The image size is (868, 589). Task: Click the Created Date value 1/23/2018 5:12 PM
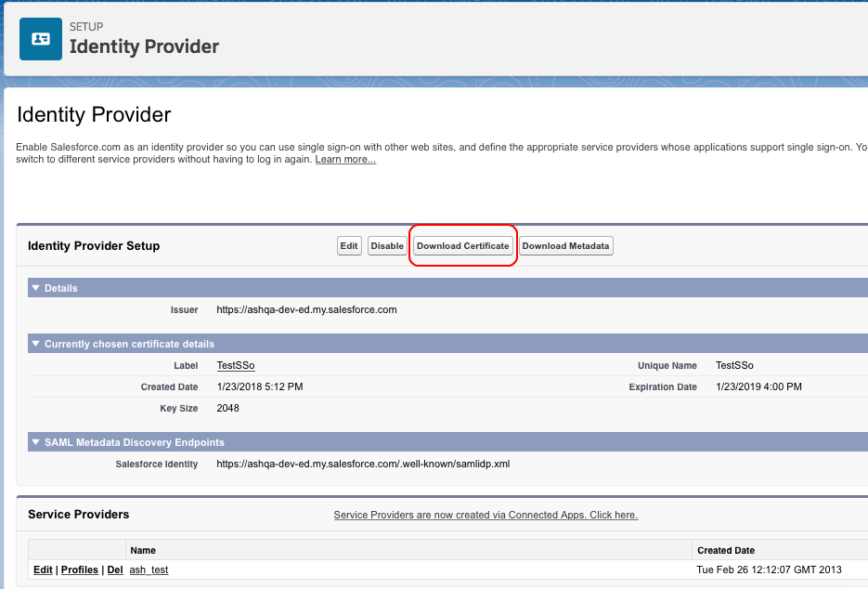pyautogui.click(x=260, y=386)
